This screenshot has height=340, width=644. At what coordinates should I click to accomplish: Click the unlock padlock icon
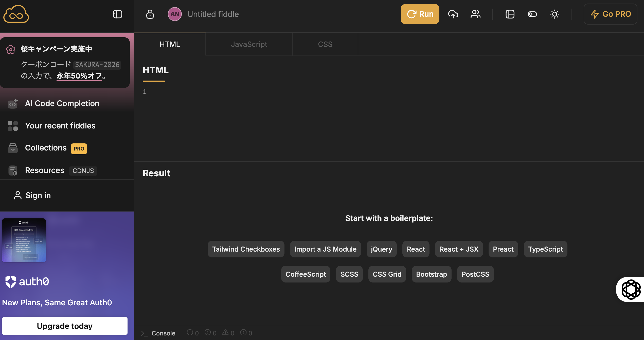150,14
